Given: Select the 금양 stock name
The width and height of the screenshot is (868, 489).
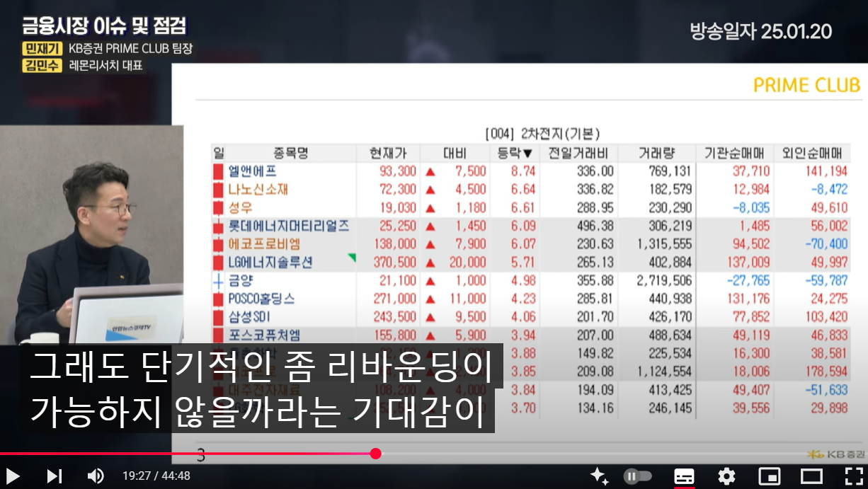Looking at the screenshot, I should point(240,281).
